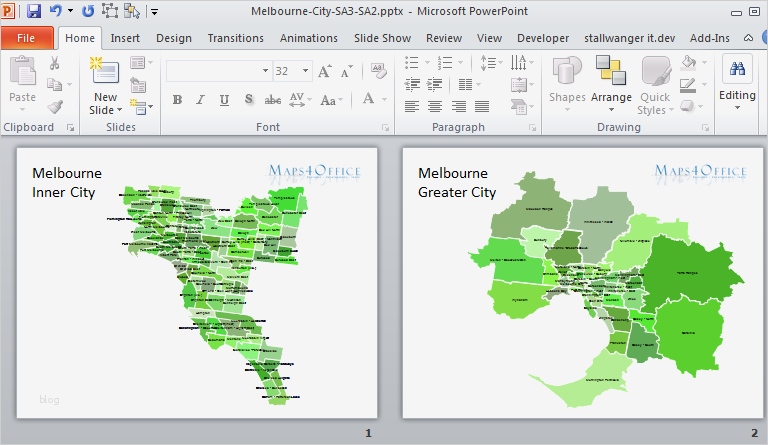
Task: Open the Clipboard pane launcher
Action: 71,128
